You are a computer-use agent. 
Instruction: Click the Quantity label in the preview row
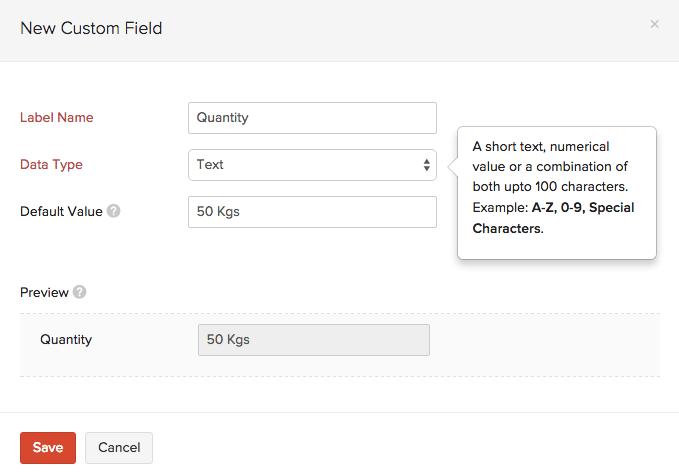click(x=66, y=340)
